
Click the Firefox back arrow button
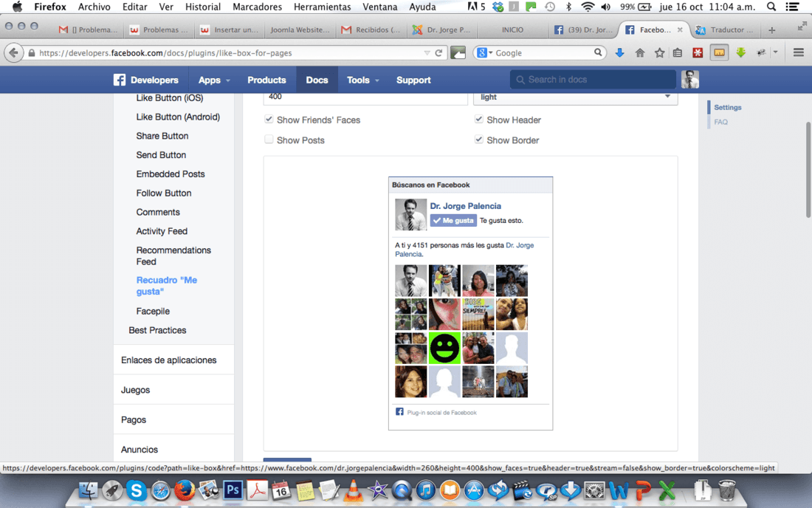14,53
